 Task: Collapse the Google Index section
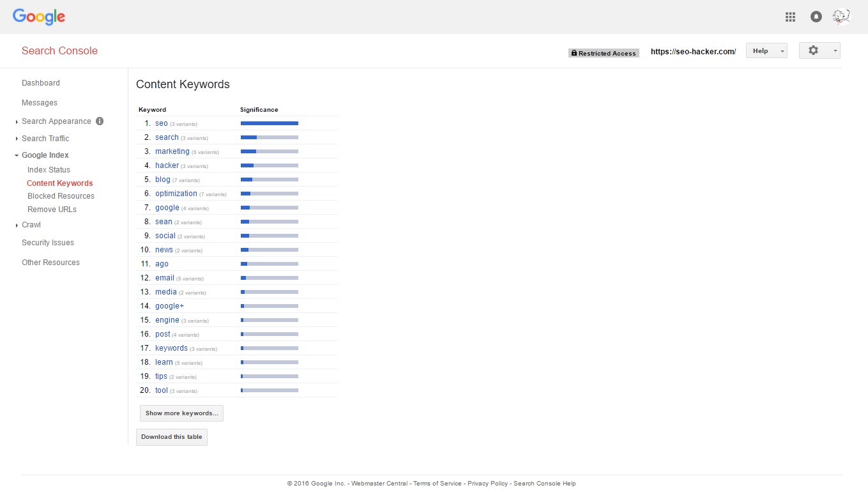[x=45, y=155]
